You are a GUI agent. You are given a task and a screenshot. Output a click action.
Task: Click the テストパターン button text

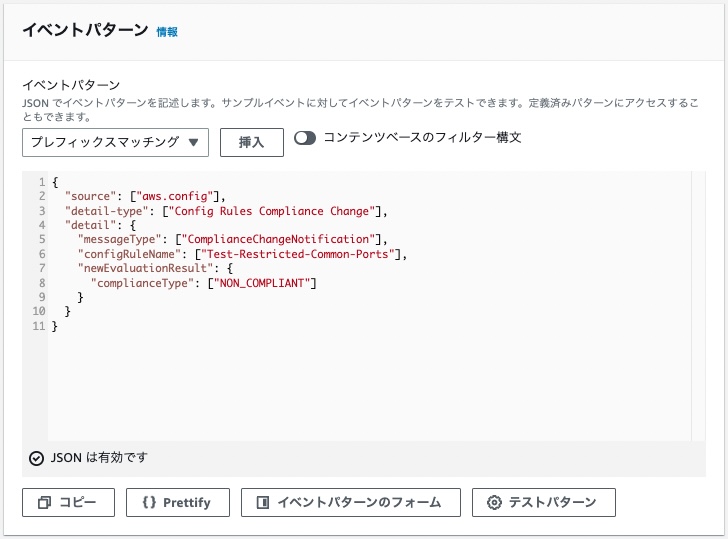tap(552, 502)
